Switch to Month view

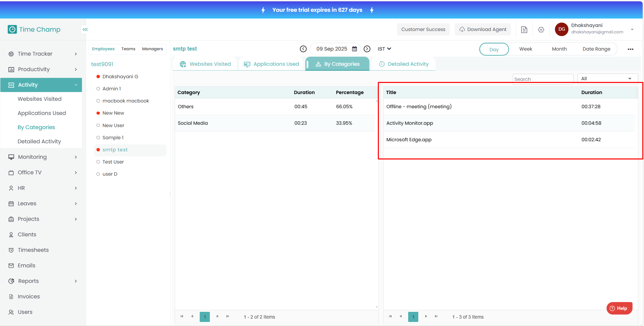pos(559,49)
